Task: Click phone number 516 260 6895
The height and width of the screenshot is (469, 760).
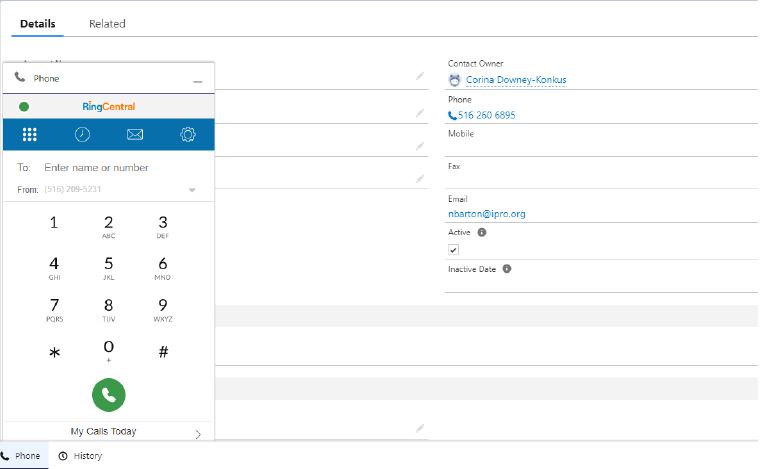Action: tap(486, 115)
